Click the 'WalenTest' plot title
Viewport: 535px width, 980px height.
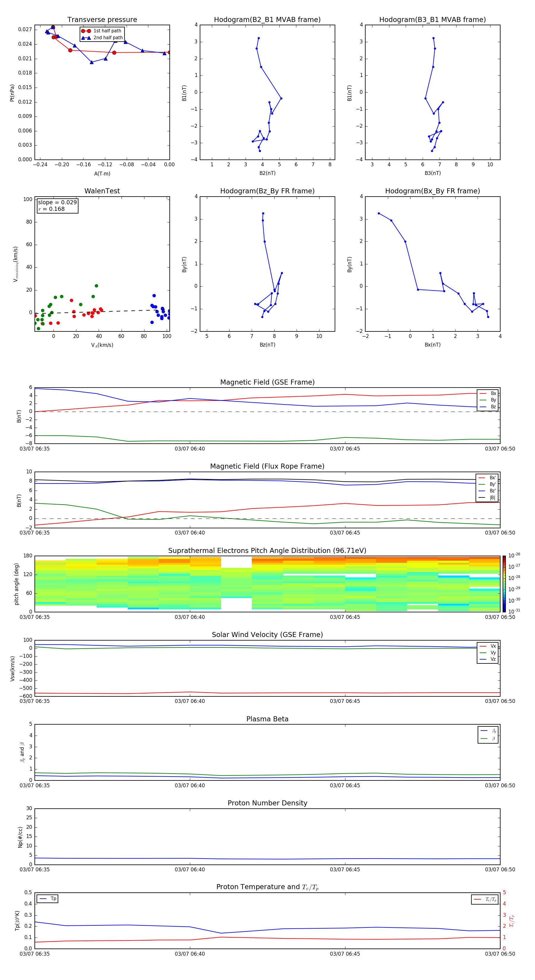[x=102, y=191]
